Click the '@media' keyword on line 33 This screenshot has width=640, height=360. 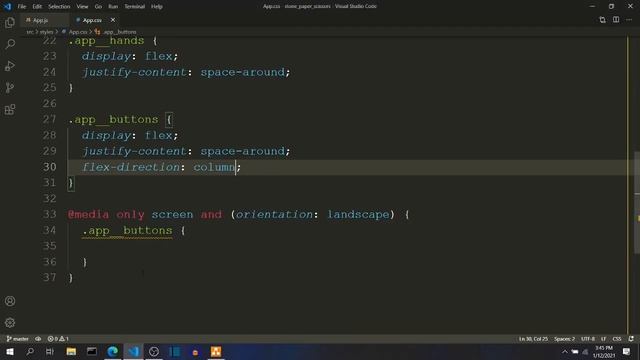[x=89, y=214]
